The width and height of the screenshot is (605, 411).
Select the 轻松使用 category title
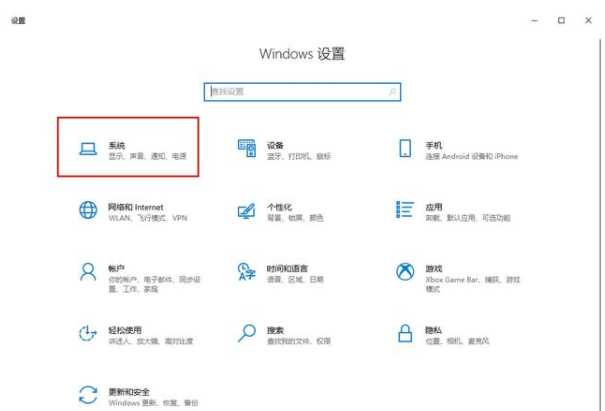(125, 330)
